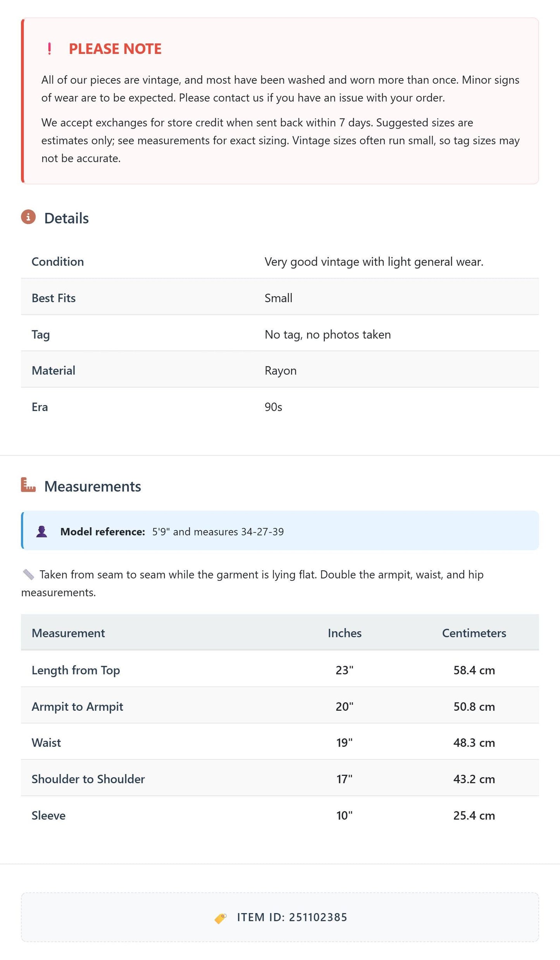Click the Measurement column header
The height and width of the screenshot is (960, 560).
[x=68, y=633]
